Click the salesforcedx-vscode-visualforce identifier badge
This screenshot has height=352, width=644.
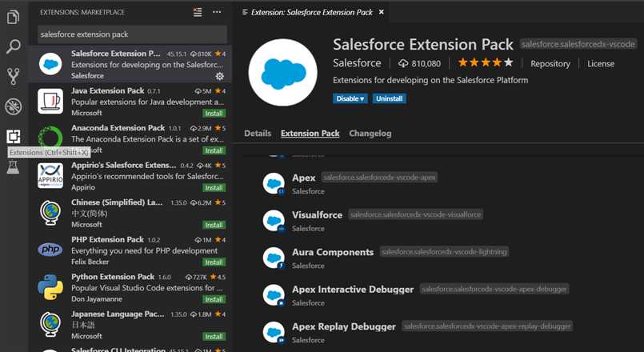coord(415,214)
